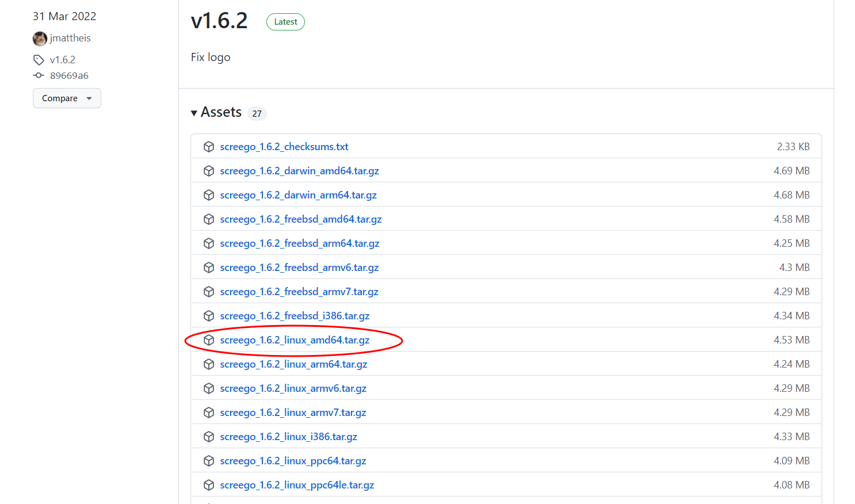Open the v1.6.2 release title
The image size is (855, 504).
tap(219, 21)
